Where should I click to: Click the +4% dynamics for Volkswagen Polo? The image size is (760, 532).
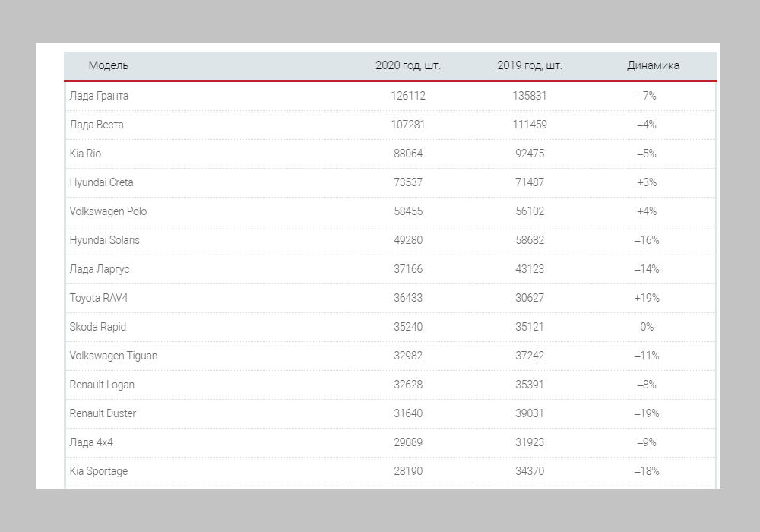(647, 211)
